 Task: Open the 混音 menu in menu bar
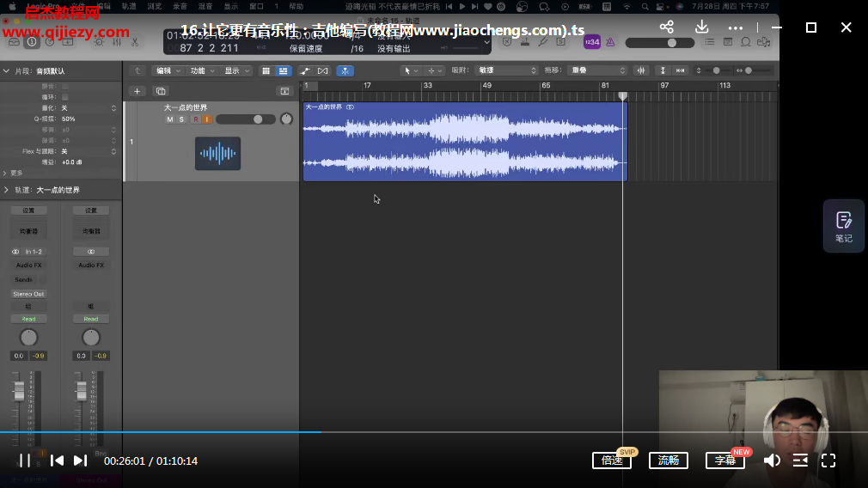(x=205, y=6)
